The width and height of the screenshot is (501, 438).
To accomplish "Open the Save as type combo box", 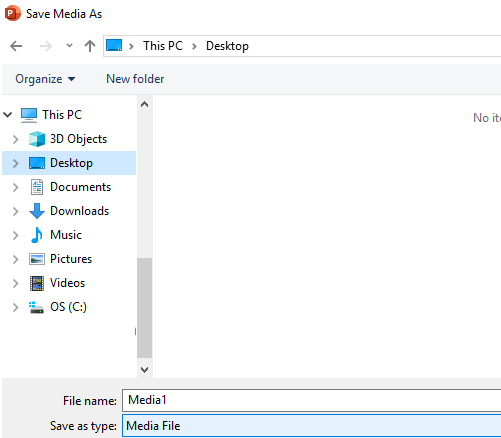I will pyautogui.click(x=311, y=426).
